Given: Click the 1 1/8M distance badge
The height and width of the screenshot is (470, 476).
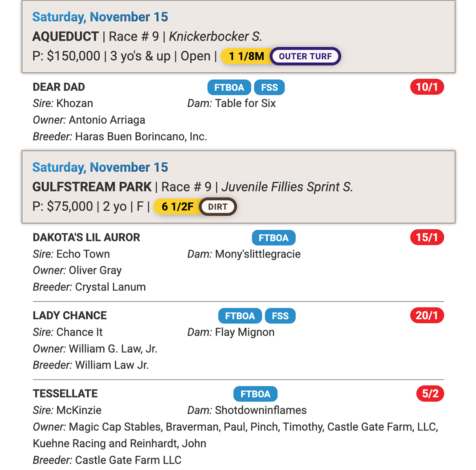Looking at the screenshot, I should (246, 56).
